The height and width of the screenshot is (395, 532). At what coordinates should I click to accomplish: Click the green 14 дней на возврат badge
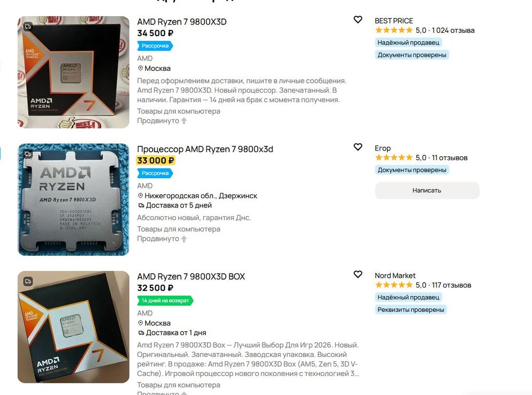[x=165, y=301]
